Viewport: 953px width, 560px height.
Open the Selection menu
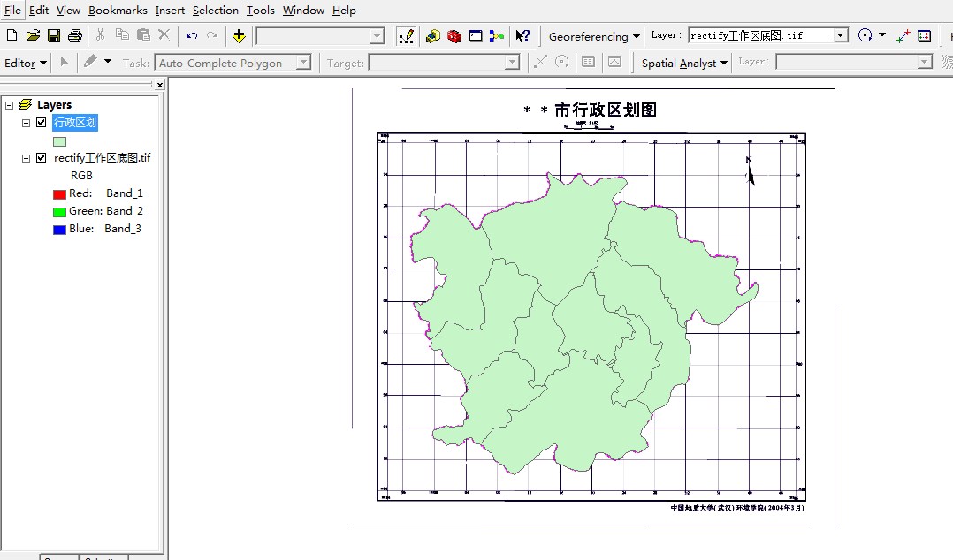pos(215,11)
